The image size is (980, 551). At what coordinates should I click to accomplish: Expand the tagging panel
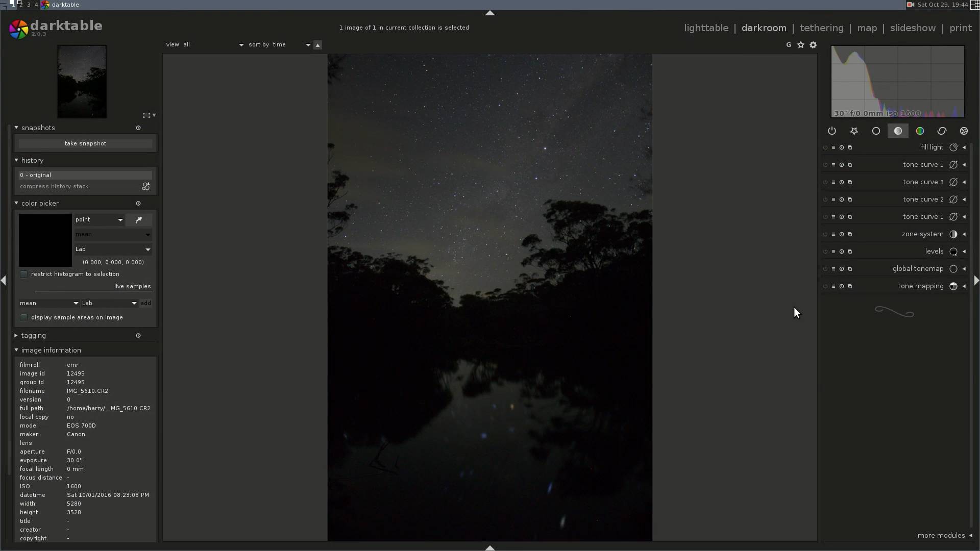33,336
